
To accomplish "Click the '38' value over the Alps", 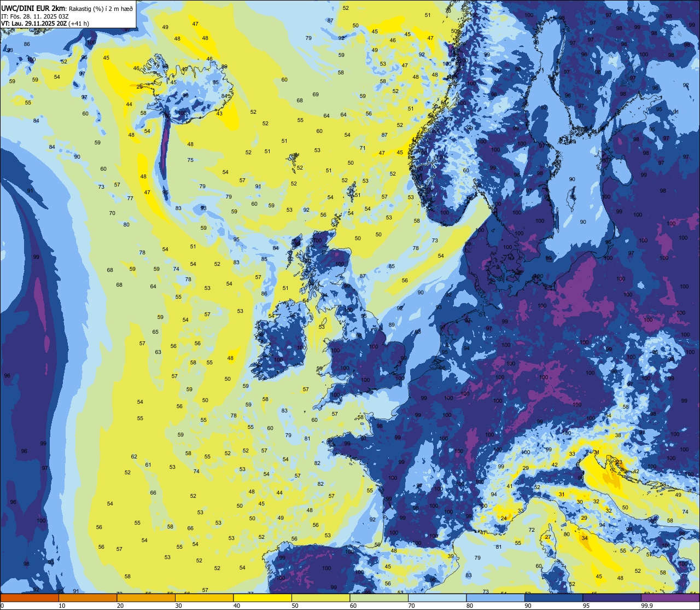I will [x=618, y=435].
